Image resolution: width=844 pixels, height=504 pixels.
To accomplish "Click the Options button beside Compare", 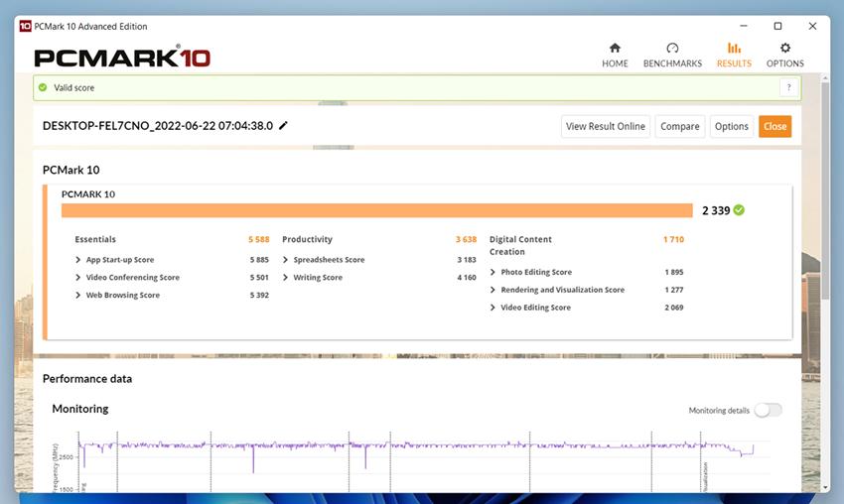I will 731,126.
